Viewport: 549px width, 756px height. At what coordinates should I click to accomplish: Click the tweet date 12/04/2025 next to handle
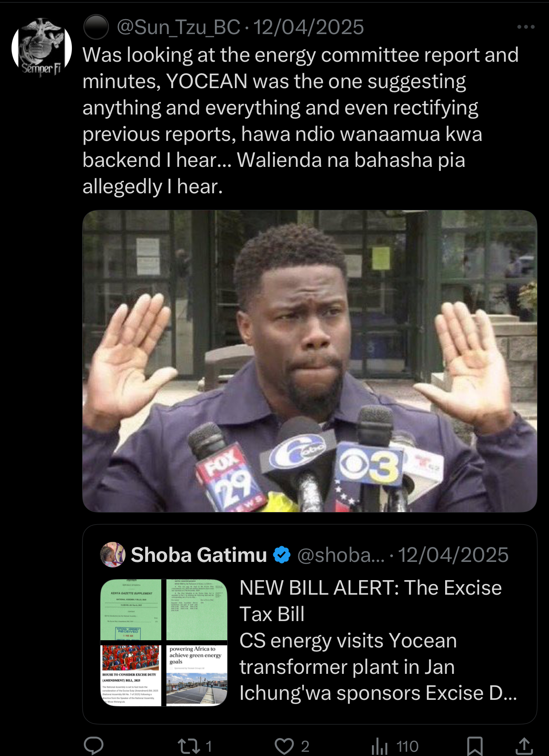tap(309, 27)
